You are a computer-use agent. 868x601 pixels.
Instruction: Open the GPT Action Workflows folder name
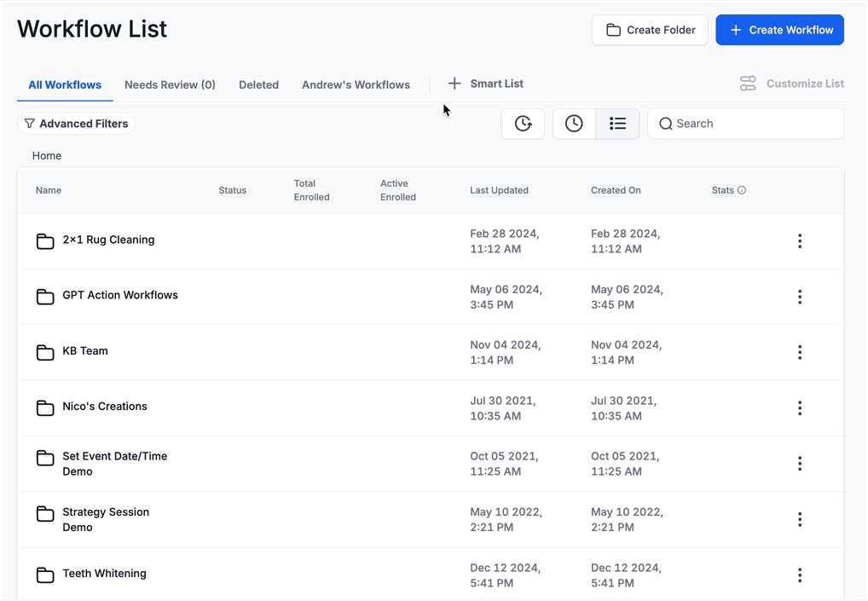120,295
